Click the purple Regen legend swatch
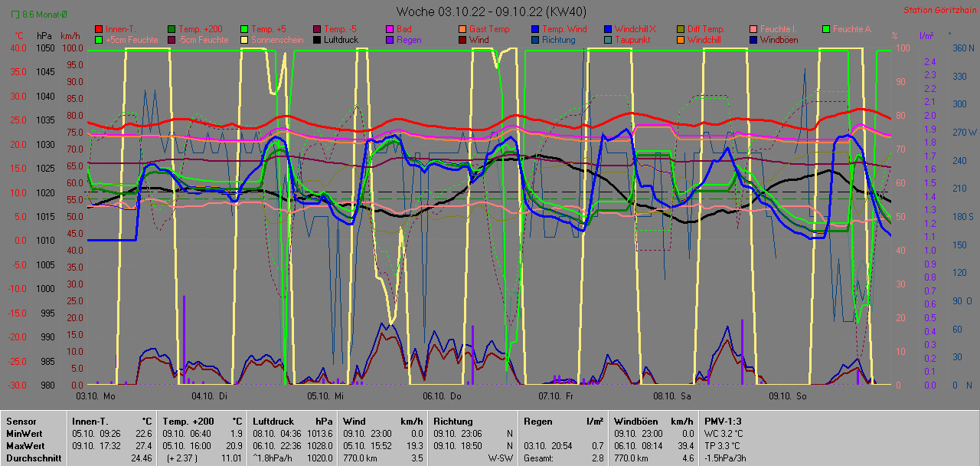This screenshot has height=466, width=980. [390, 40]
